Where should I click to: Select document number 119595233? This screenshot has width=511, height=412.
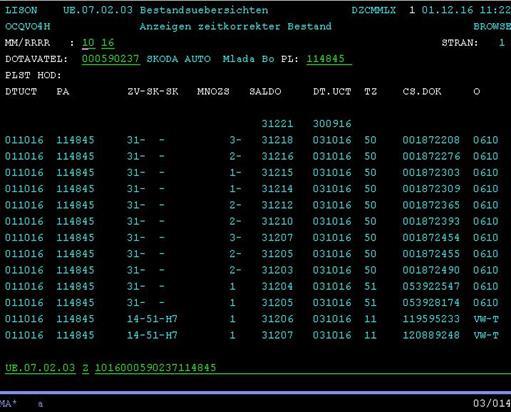(x=431, y=319)
